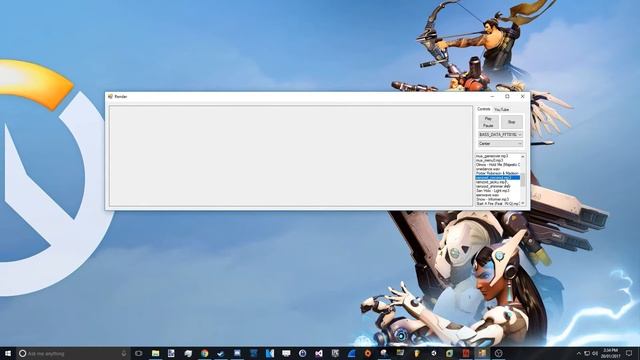Open the BASS_DATA_FFT dropdown
Viewport: 640px width, 360px height.
click(x=500, y=134)
